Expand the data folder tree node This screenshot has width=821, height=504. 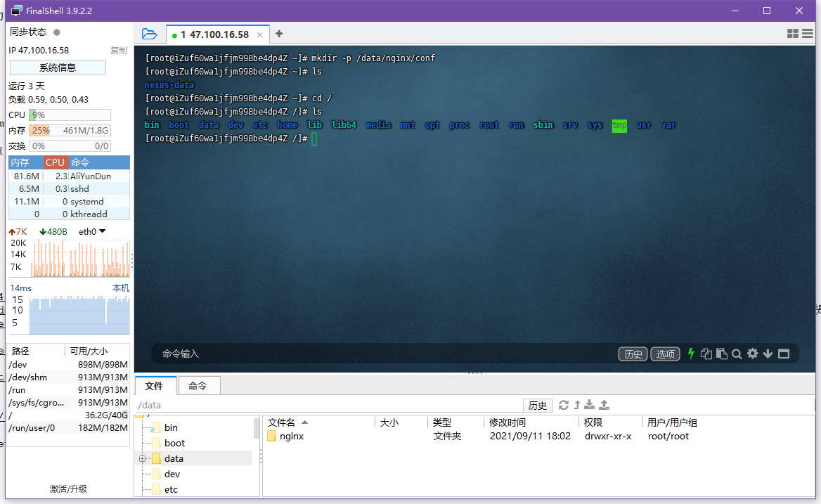click(142, 458)
